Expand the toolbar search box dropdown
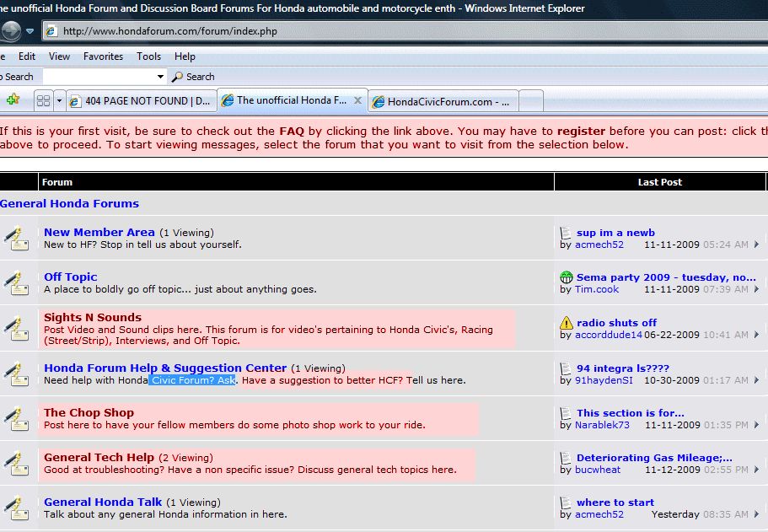This screenshot has width=768, height=532. tap(160, 77)
